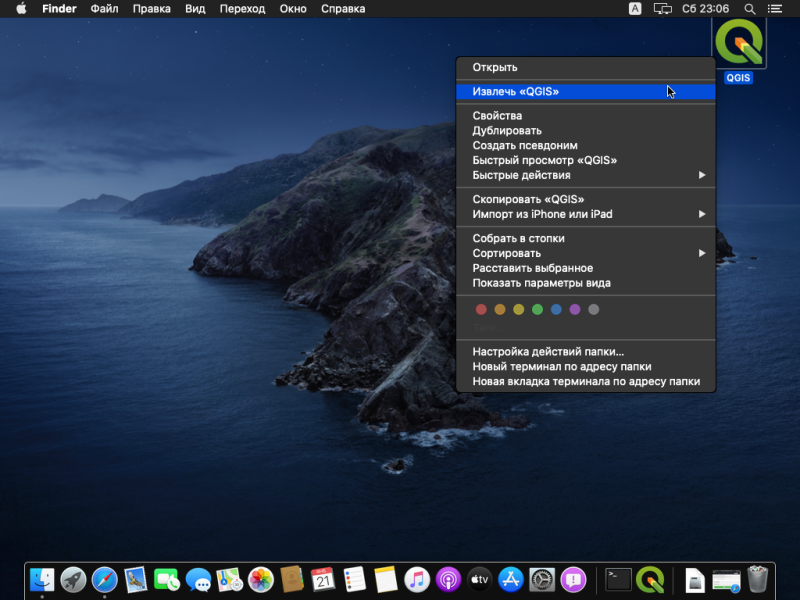Select Скопировать «QGIS» menu entry
Screen dimensions: 800x600
[x=586, y=199]
